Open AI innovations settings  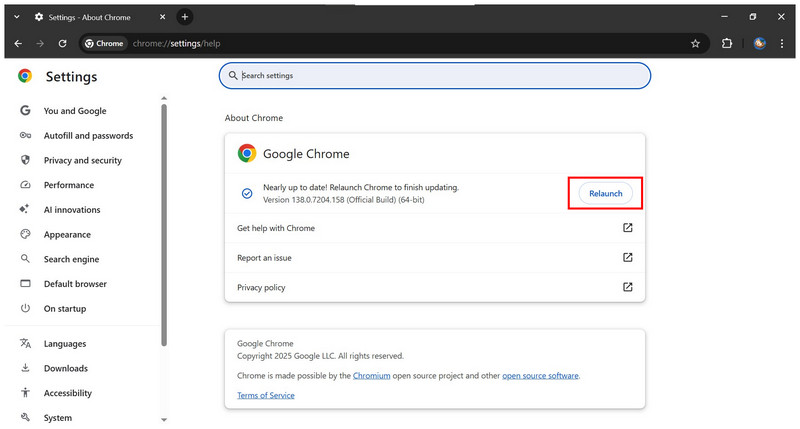[72, 210]
